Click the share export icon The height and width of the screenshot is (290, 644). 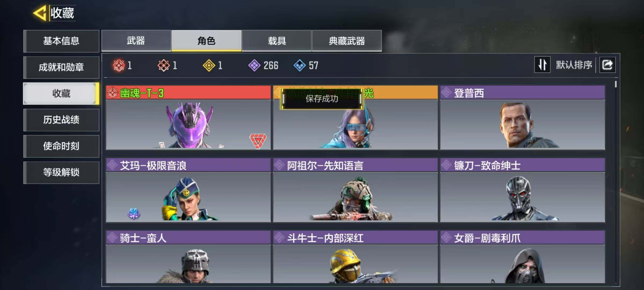pos(608,65)
